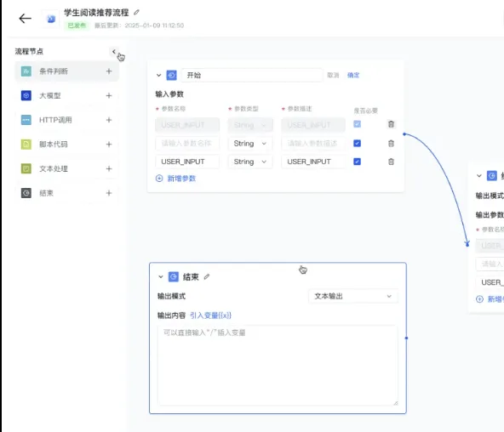Uncheck required box for empty-name parameter row
Screen dimensions: 504x432
click(357, 143)
